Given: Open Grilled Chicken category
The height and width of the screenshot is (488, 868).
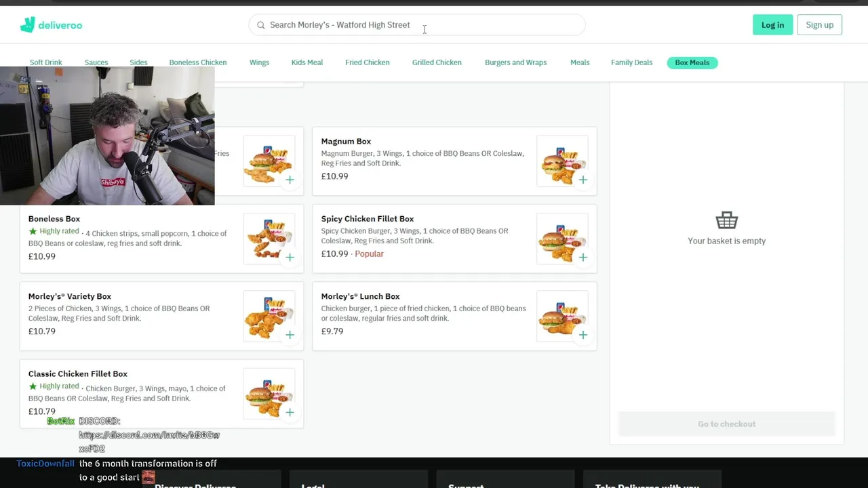Looking at the screenshot, I should pyautogui.click(x=437, y=62).
